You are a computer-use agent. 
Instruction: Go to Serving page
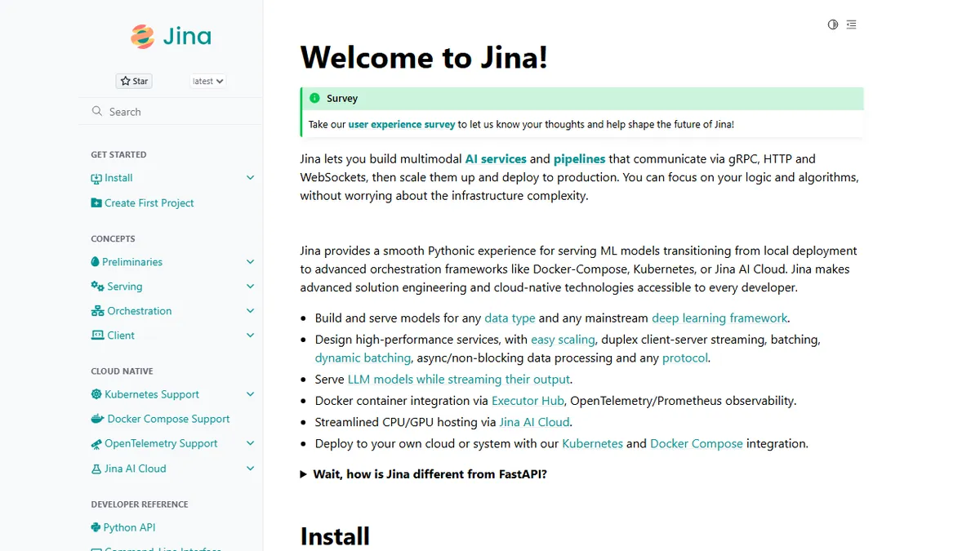pos(125,287)
